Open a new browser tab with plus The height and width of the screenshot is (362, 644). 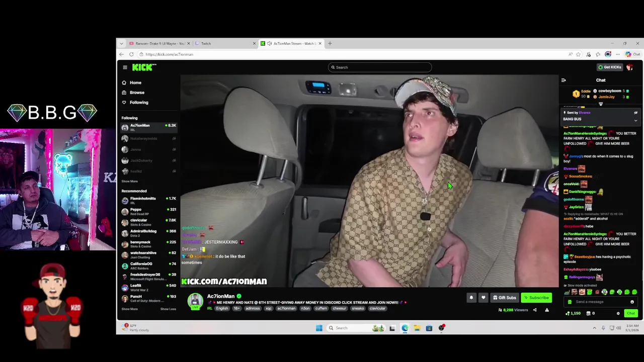click(330, 43)
